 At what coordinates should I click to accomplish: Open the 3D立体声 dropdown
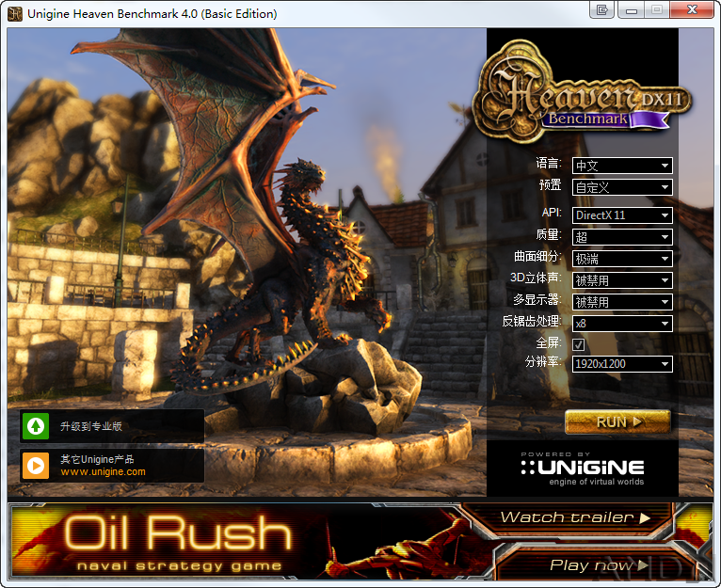pyautogui.click(x=622, y=280)
